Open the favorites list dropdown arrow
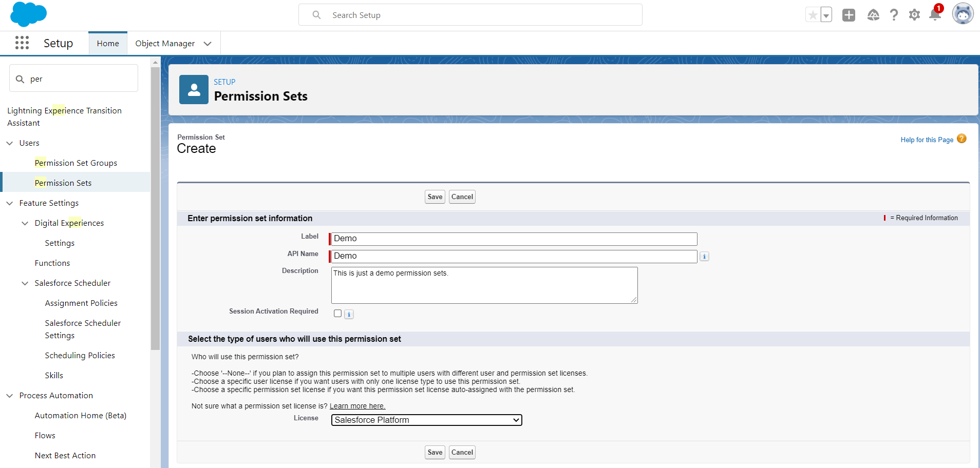This screenshot has height=468, width=980. coord(826,15)
